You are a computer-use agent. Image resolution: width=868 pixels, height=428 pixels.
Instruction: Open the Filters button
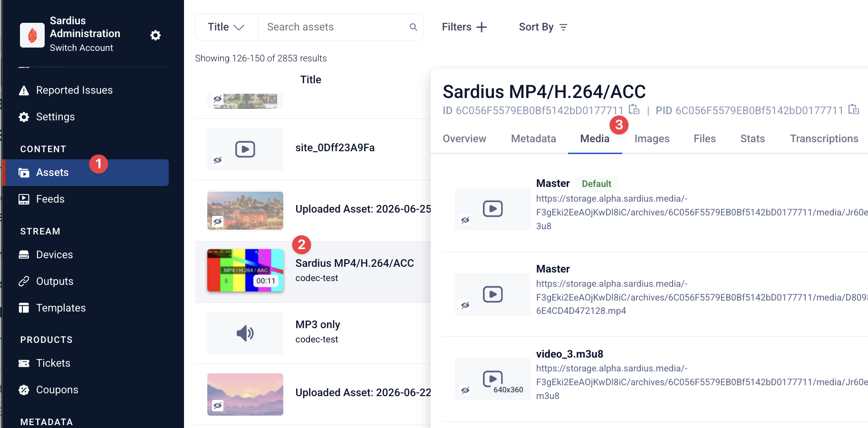point(464,27)
